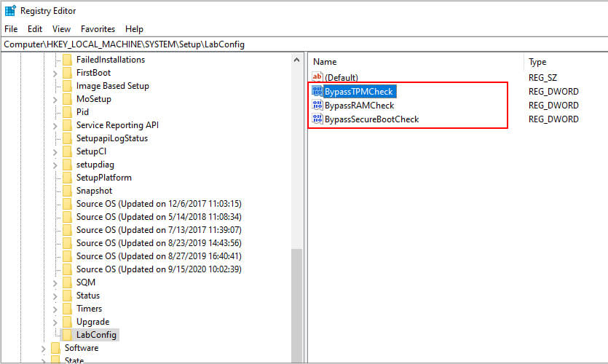Click the BypassRAMCheck value name
The image size is (608, 364).
click(360, 106)
